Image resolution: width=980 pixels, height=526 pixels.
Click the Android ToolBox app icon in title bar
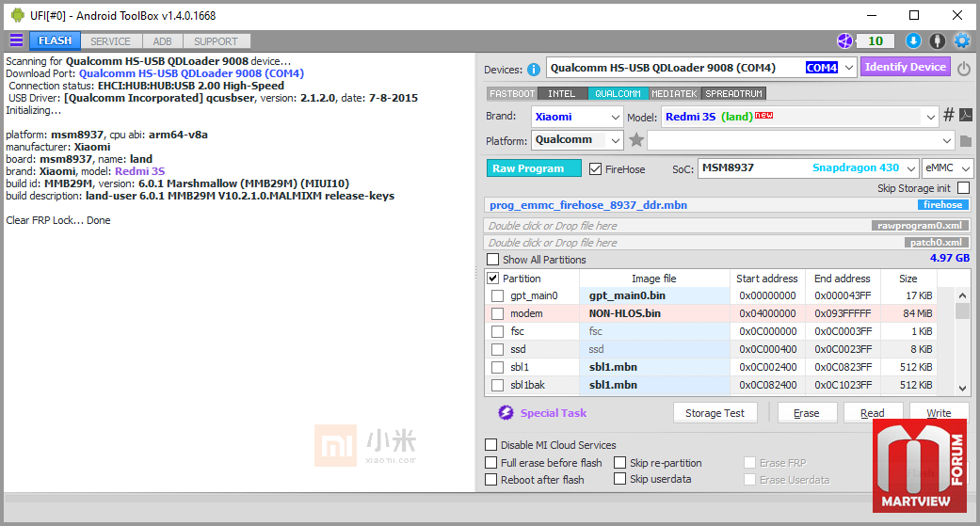(x=18, y=15)
